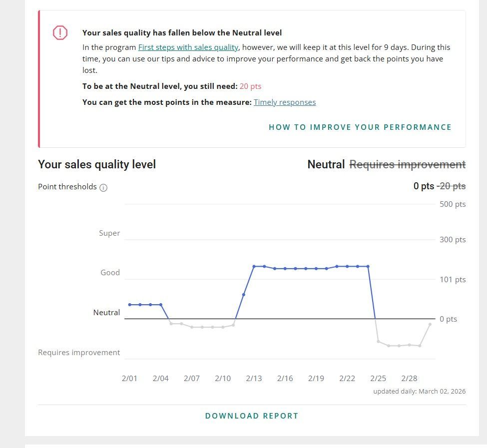Click the Download Report button
The width and height of the screenshot is (487, 448).
pyautogui.click(x=252, y=416)
